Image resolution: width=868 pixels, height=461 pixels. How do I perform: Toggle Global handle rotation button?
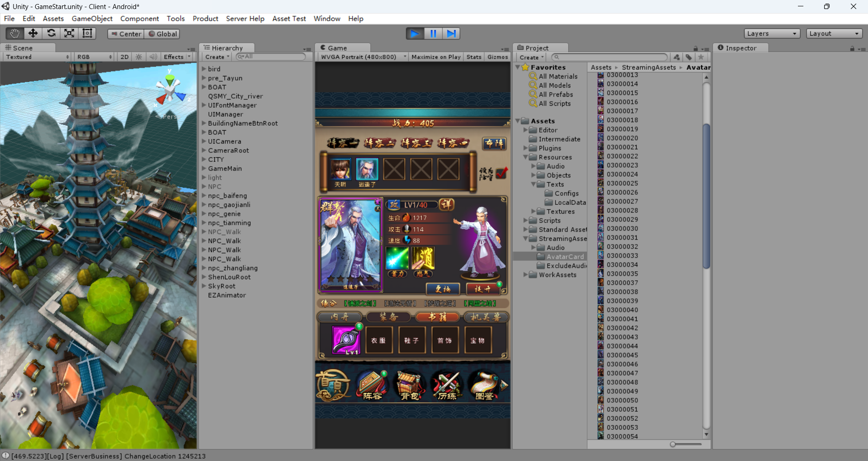(162, 34)
